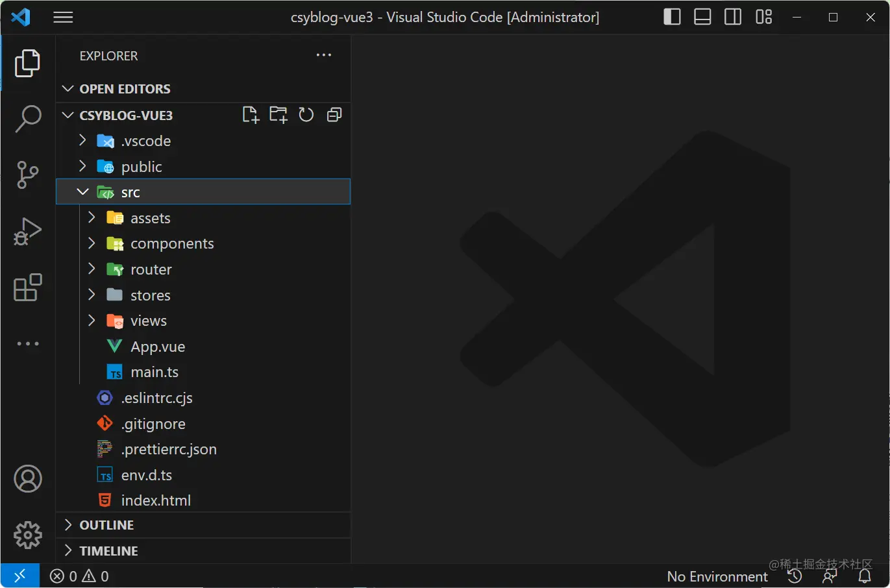This screenshot has height=588, width=890.
Task: Refresh the Explorer file tree
Action: pos(306,115)
